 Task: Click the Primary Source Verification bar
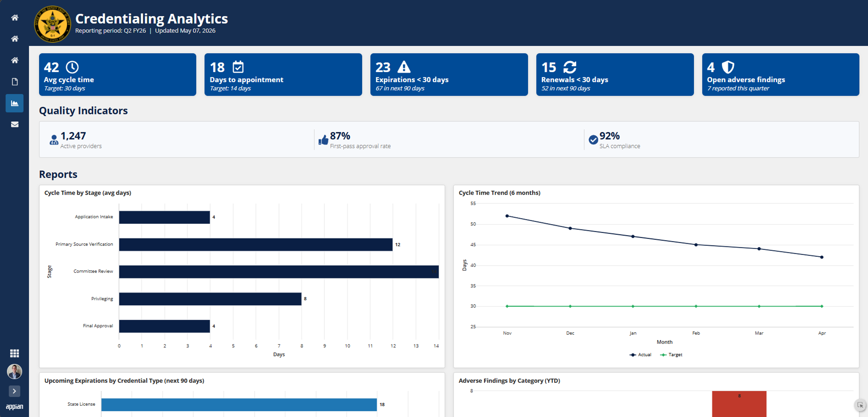256,245
